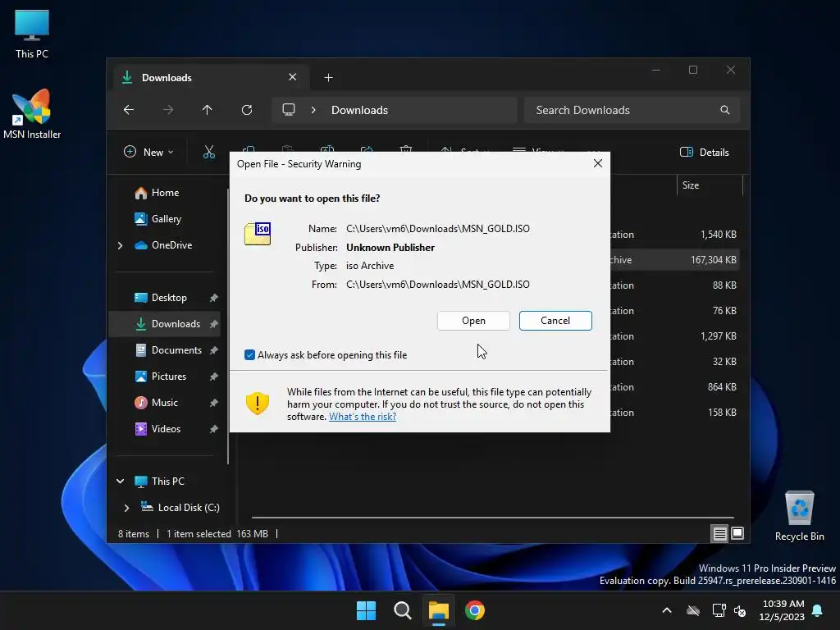
Task: Click the search magnifier icon
Action: click(725, 110)
